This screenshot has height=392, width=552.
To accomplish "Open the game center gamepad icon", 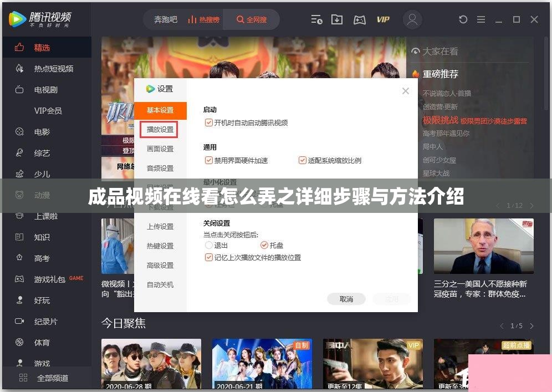I will point(359,19).
